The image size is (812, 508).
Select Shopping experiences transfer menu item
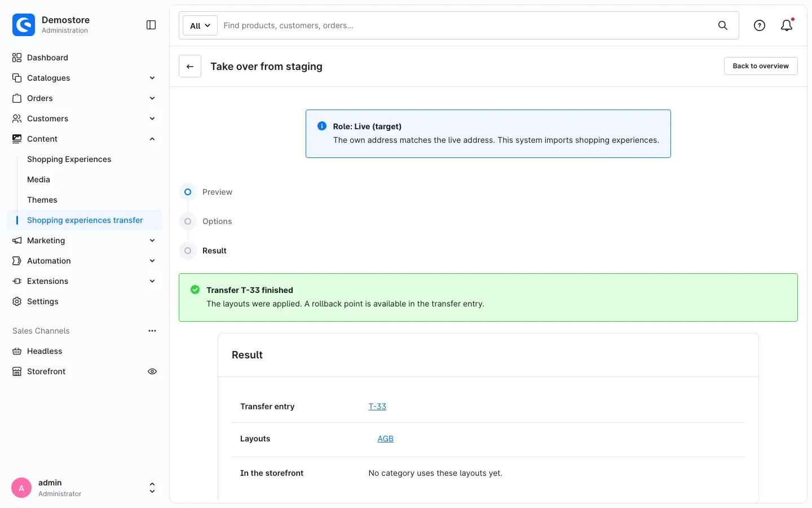point(85,220)
